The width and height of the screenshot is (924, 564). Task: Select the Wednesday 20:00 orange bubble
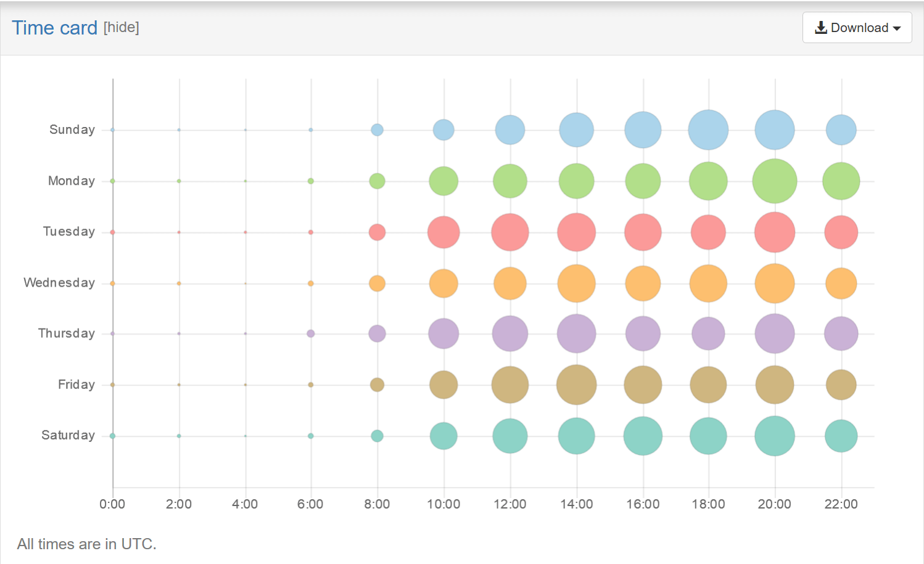(x=775, y=284)
